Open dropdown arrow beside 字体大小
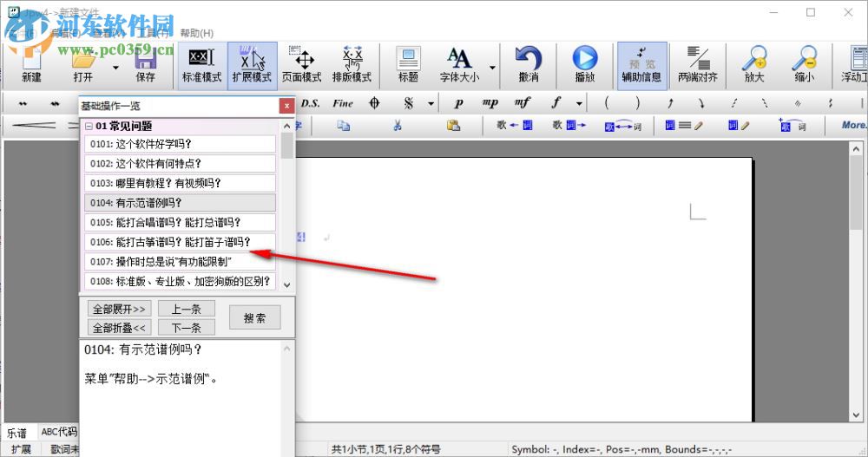 (491, 68)
